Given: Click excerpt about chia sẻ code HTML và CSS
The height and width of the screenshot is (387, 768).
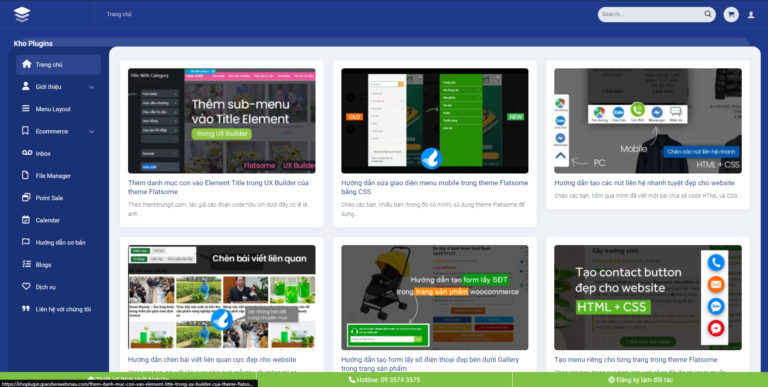Looking at the screenshot, I should [648, 195].
